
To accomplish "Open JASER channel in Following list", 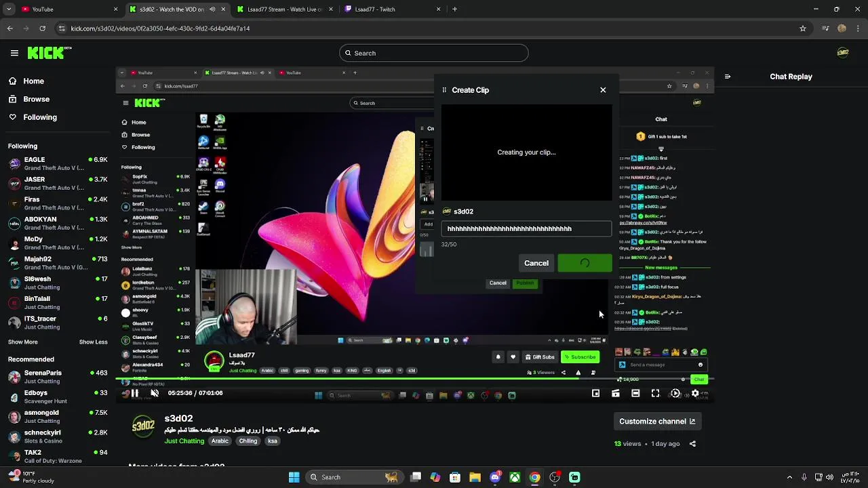I will tap(58, 183).
